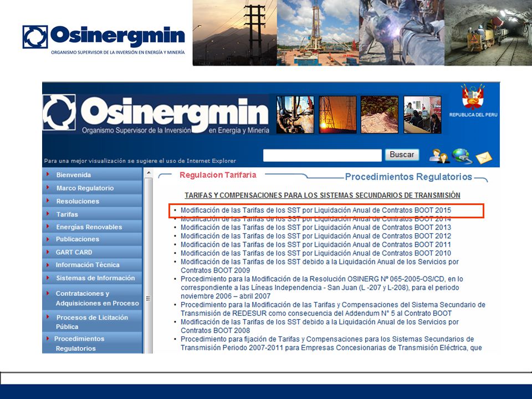Screen dimensions: 532x399
Task: Open the BOOT 2015 tariff modification link
Action: pos(315,211)
